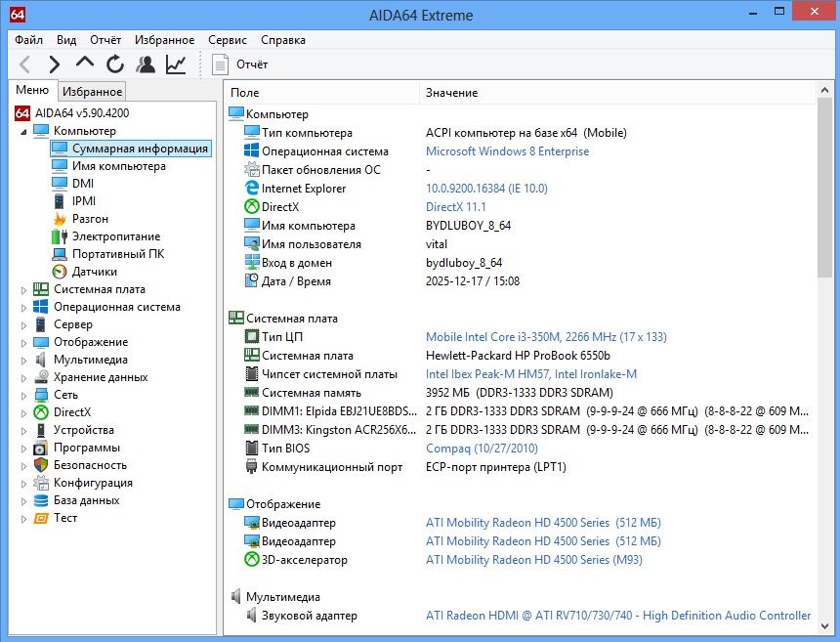Click the Back navigation arrow
This screenshot has width=840, height=642.
(x=24, y=64)
